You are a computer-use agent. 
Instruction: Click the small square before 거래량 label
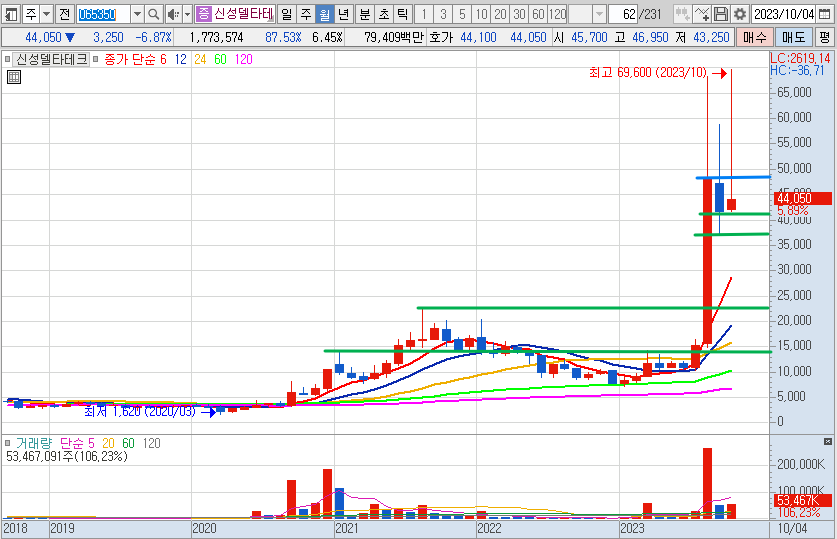tap(8, 443)
